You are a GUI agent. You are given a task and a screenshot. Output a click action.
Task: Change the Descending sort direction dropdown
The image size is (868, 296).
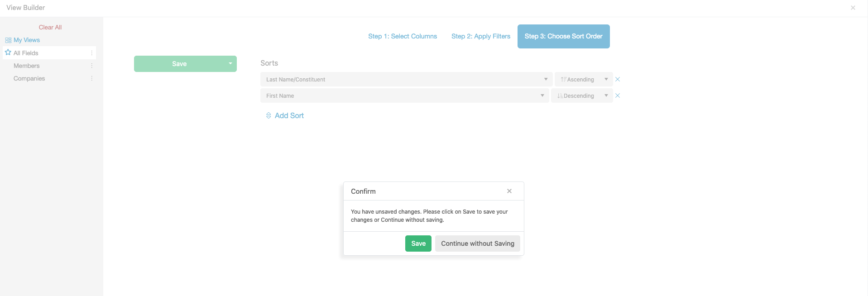(582, 95)
